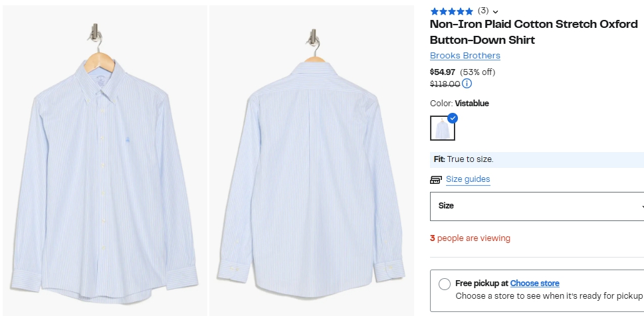Open the (3) reviews count
Viewport: 644px width, 316px height.
coord(483,11)
